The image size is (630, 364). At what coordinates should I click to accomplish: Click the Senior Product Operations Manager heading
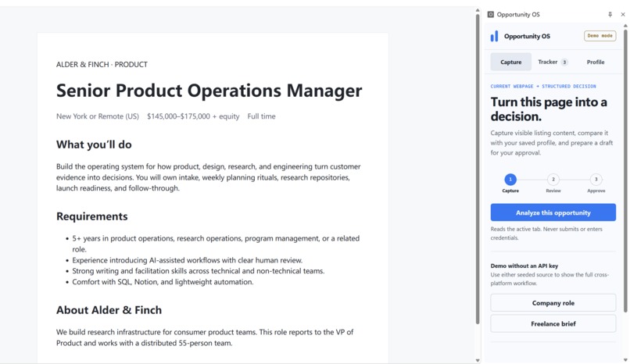(209, 91)
